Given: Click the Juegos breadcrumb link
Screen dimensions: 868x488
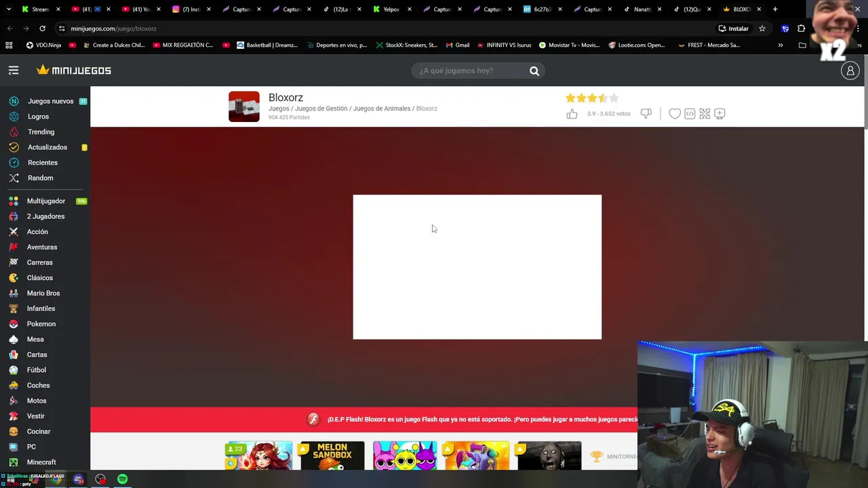Looking at the screenshot, I should pyautogui.click(x=279, y=108).
